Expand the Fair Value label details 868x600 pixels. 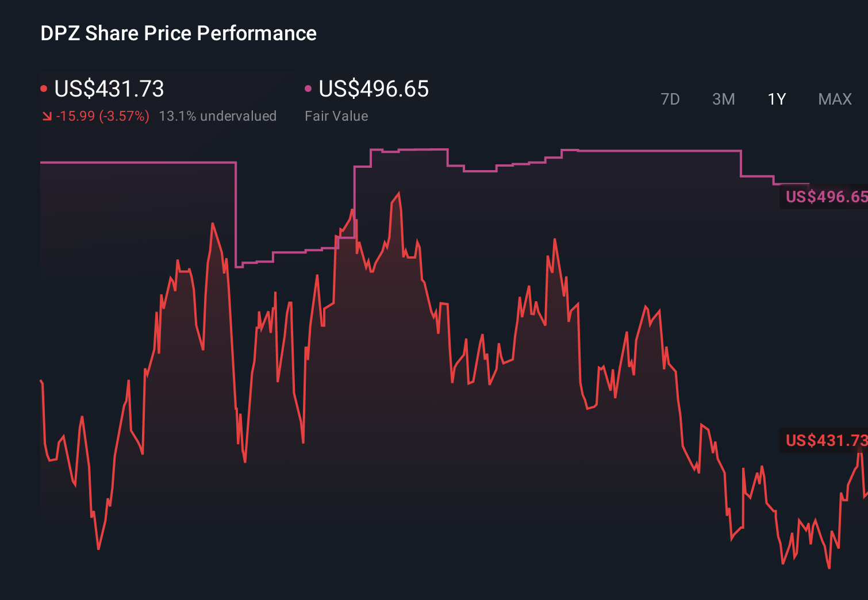(336, 116)
